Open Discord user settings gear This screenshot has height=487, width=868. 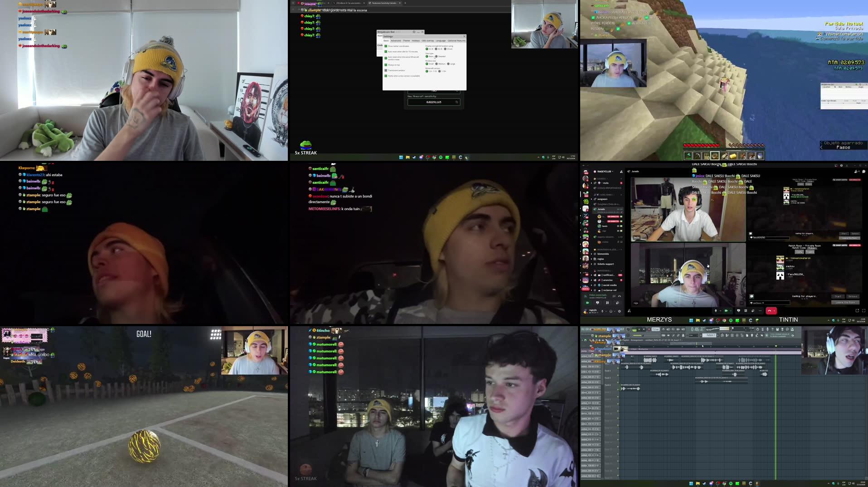(619, 311)
